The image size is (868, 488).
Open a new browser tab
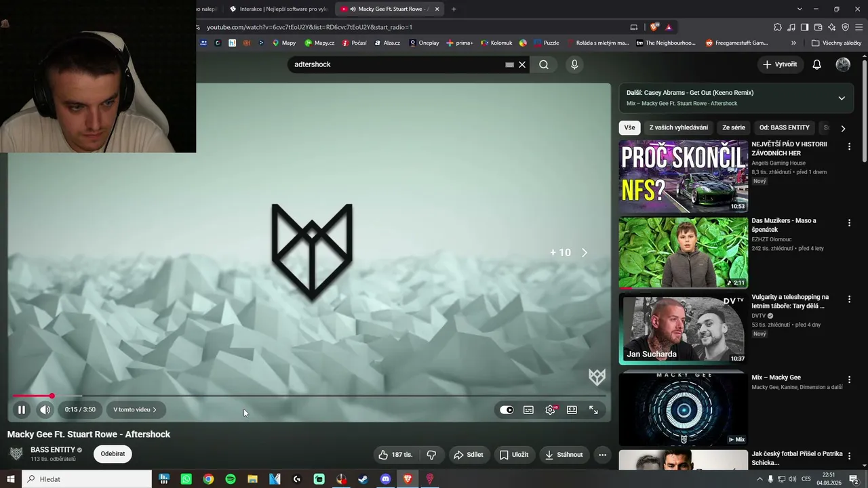(x=454, y=9)
